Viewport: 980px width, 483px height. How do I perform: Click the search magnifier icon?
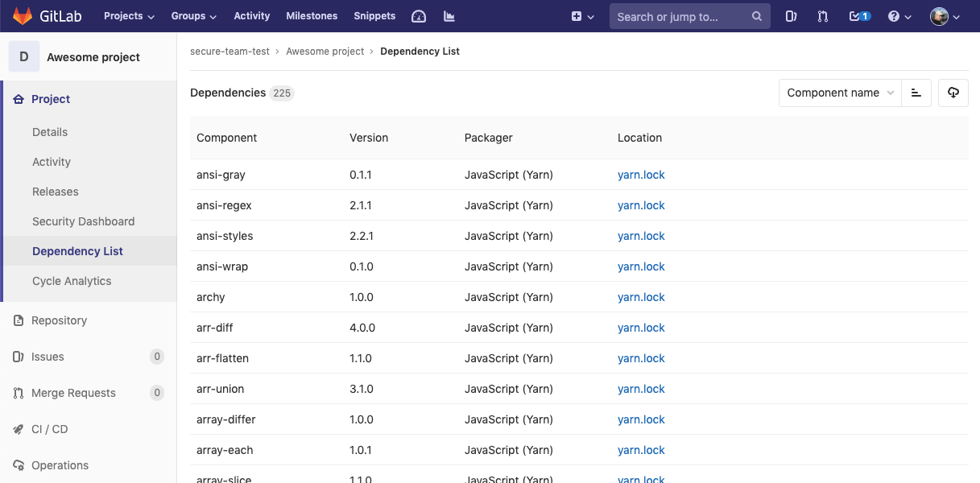pos(755,16)
